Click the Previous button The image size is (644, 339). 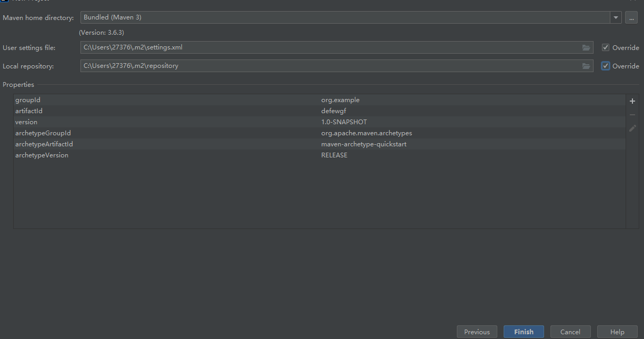[477, 332]
